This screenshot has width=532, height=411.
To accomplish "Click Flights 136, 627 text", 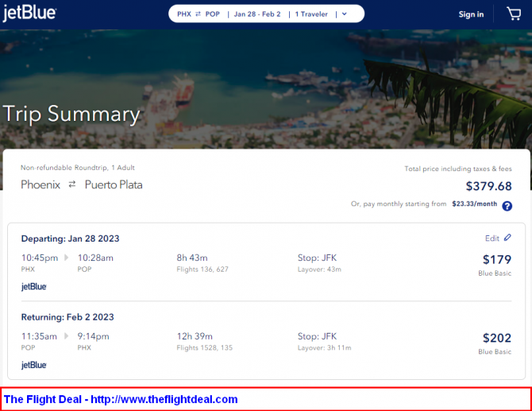I will pos(202,269).
